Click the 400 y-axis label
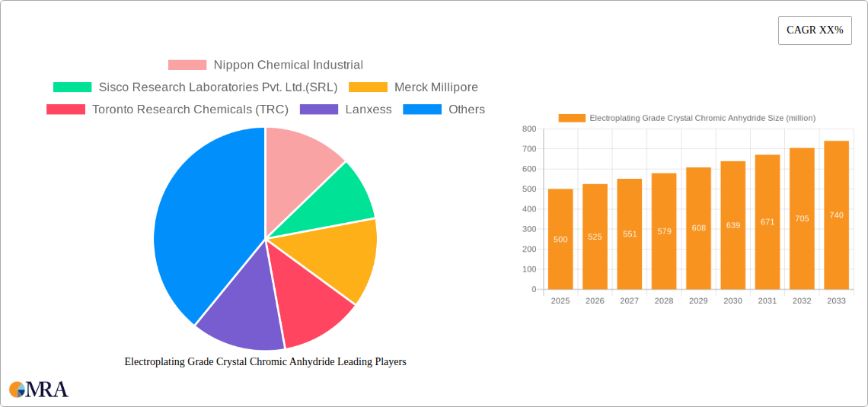Image resolution: width=868 pixels, height=407 pixels. pos(529,209)
